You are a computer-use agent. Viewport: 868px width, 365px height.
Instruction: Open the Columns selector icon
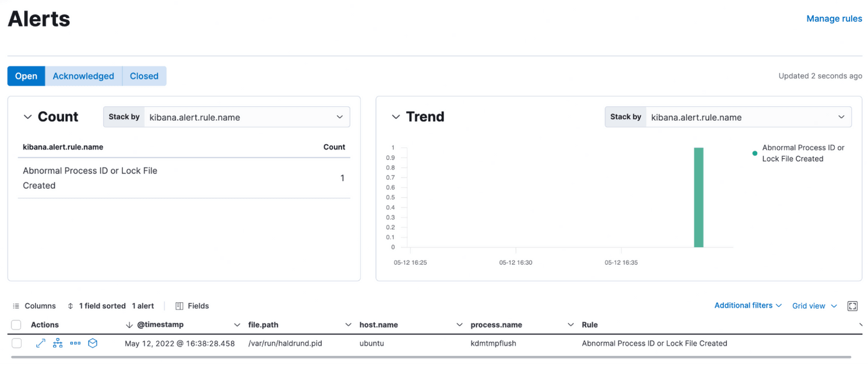tap(16, 306)
